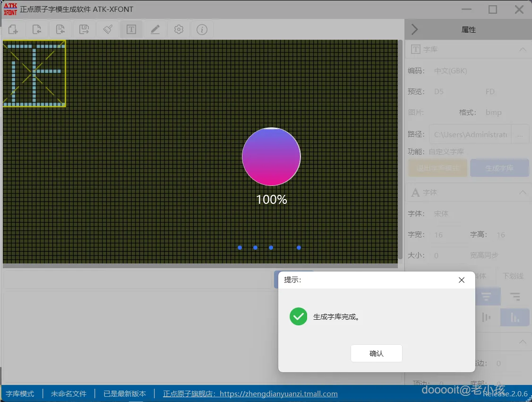Click the path input field
532x402 pixels.
(471, 134)
